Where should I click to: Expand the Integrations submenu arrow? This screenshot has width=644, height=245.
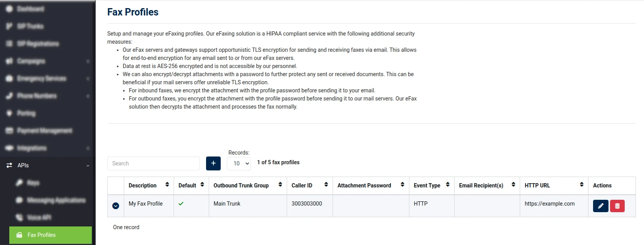pos(88,148)
